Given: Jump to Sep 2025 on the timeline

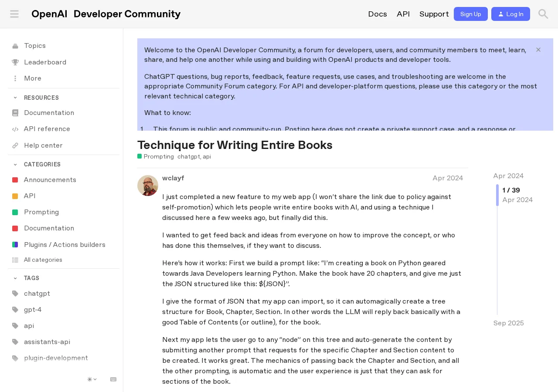Looking at the screenshot, I should click(x=508, y=323).
